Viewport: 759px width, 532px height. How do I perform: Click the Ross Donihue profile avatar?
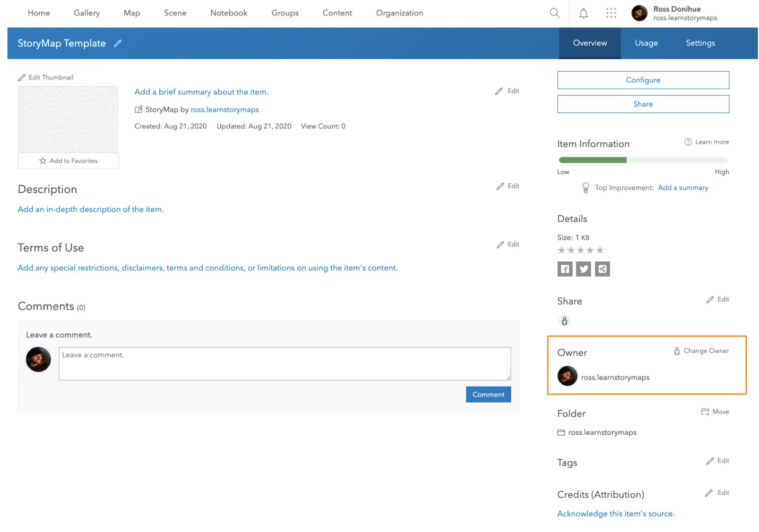click(640, 13)
